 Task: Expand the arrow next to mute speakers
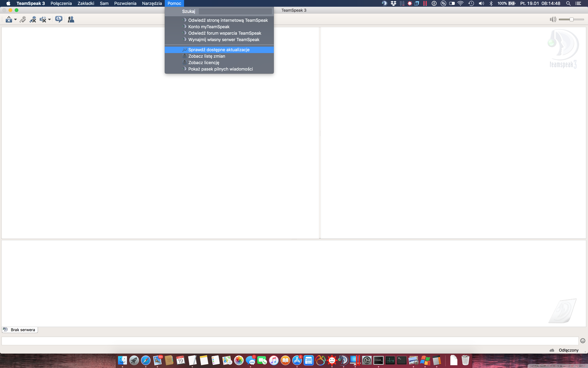click(49, 19)
